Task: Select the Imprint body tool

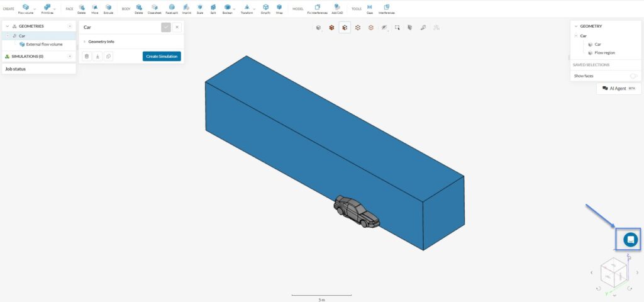Action: (186, 9)
